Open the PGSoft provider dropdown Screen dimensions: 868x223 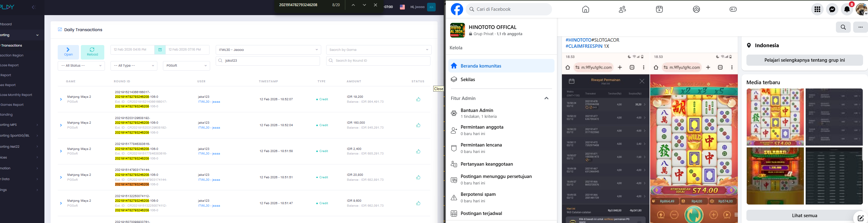click(186, 66)
